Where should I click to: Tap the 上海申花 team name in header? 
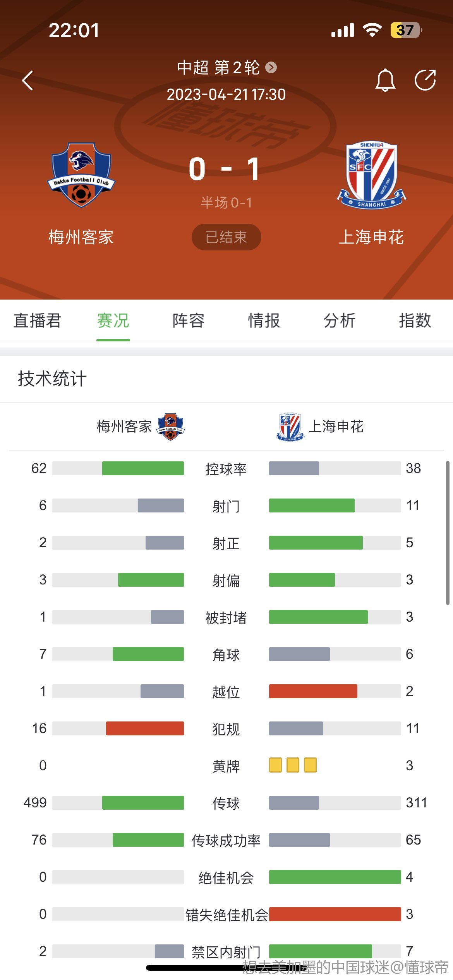coord(372,237)
